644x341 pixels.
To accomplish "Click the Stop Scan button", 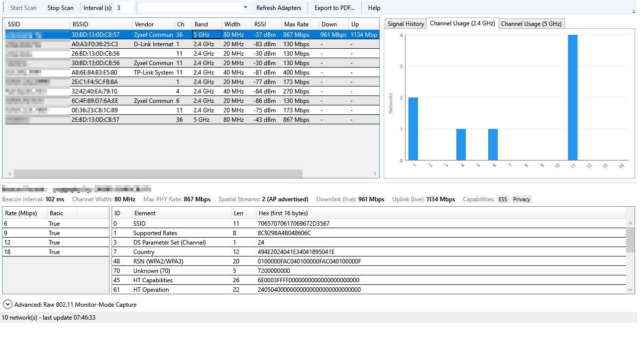I will 60,7.
